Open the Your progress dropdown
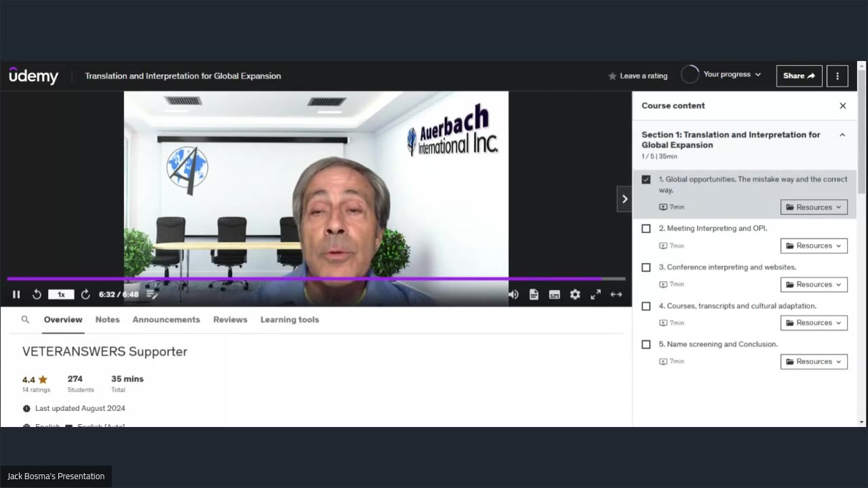 (x=732, y=75)
